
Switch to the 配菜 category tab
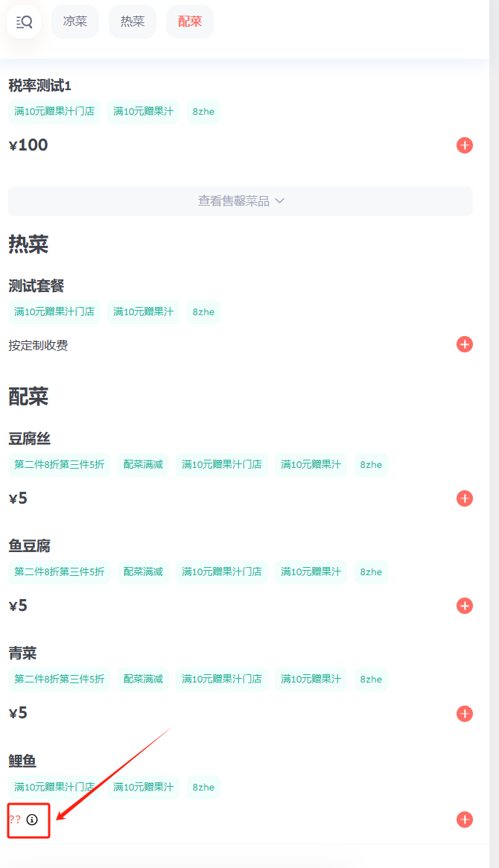point(190,22)
